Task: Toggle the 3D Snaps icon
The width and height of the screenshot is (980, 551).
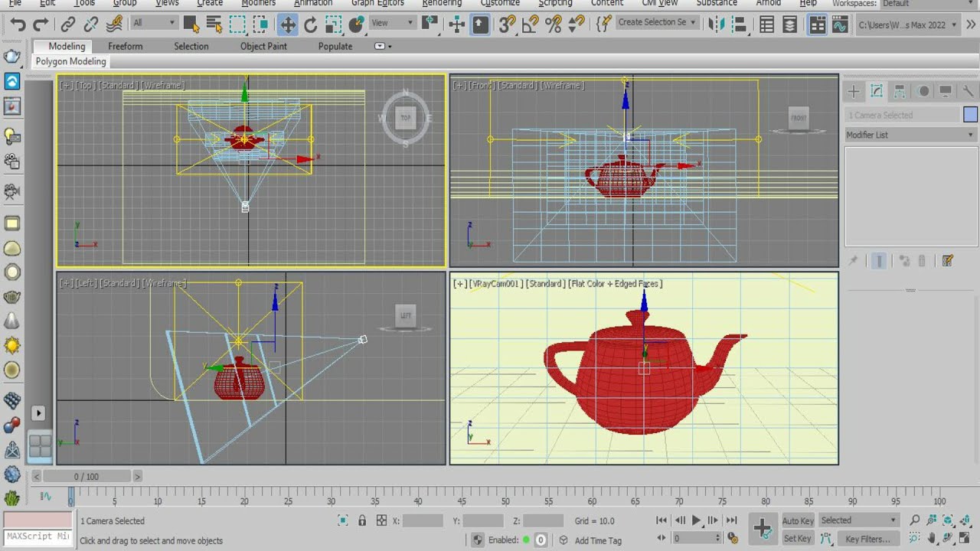Action: click(507, 24)
